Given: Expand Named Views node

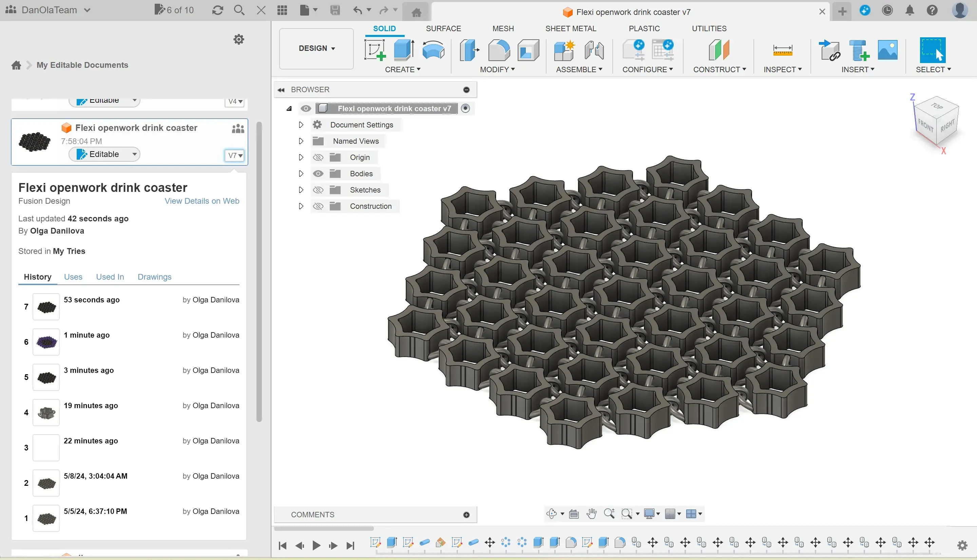Looking at the screenshot, I should pyautogui.click(x=301, y=141).
